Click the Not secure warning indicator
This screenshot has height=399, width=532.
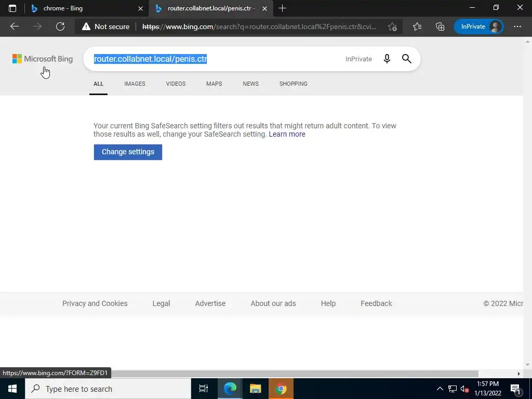click(x=105, y=26)
